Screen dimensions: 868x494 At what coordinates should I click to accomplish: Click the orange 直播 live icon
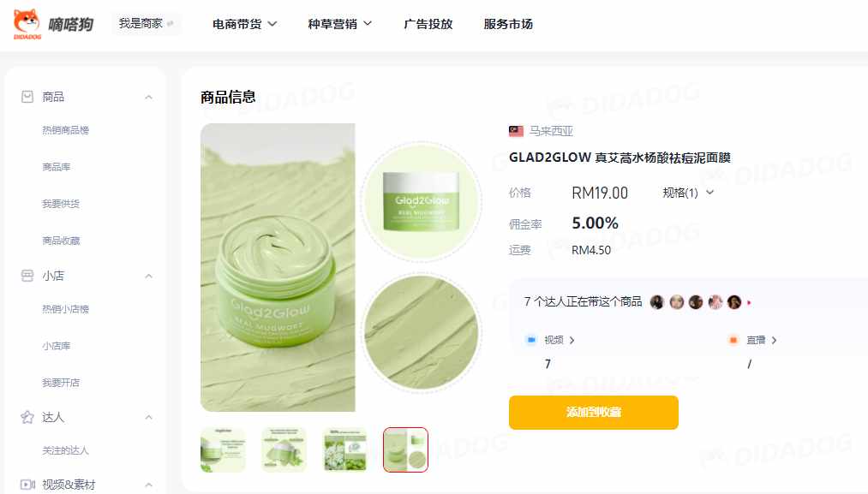coord(733,340)
